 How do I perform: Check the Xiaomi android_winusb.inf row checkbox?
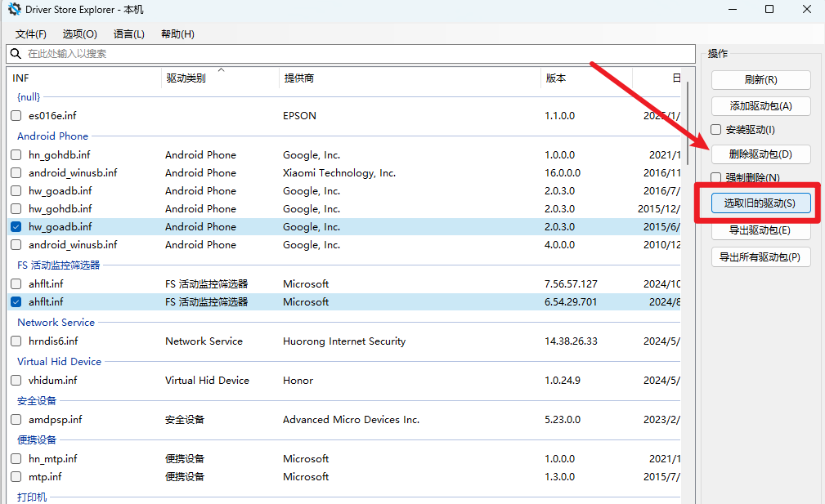tap(16, 173)
